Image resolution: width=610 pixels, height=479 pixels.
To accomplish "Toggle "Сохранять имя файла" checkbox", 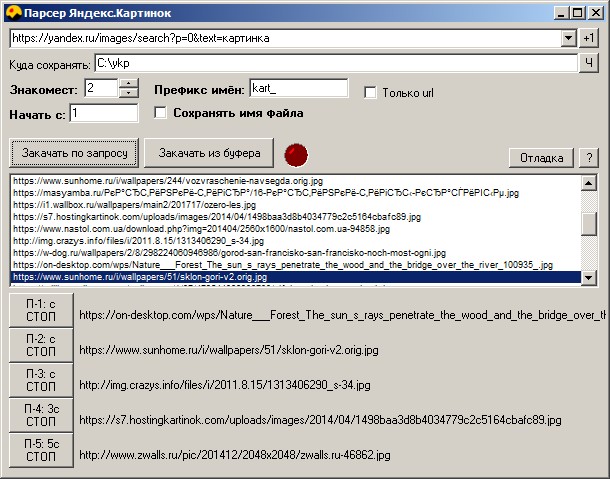I will click(x=160, y=113).
